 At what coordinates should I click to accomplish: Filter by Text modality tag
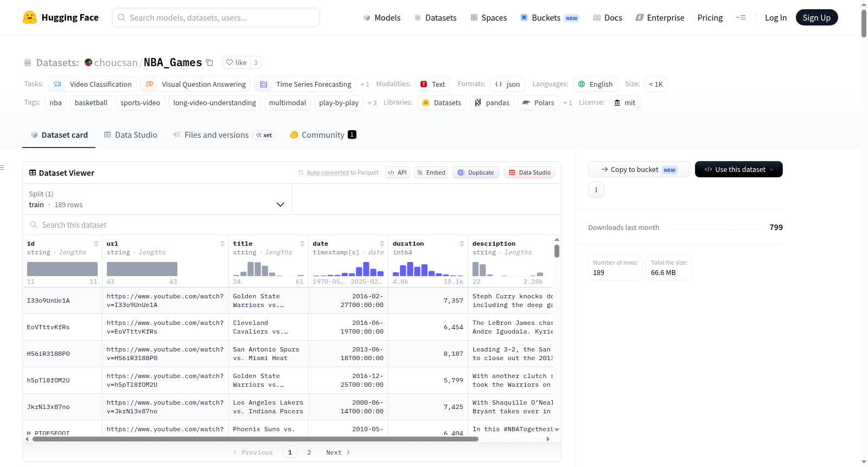click(x=433, y=84)
